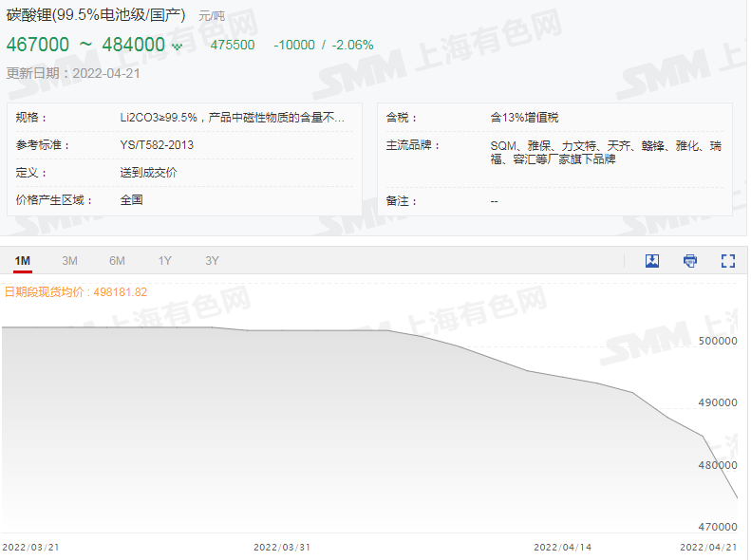Switch chart to the 1Y range
This screenshot has height=560, width=751.
coord(165,261)
